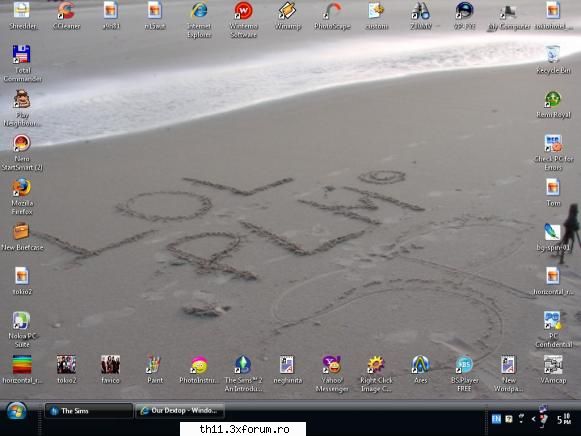Launch Paint from the desktop

coord(155,369)
